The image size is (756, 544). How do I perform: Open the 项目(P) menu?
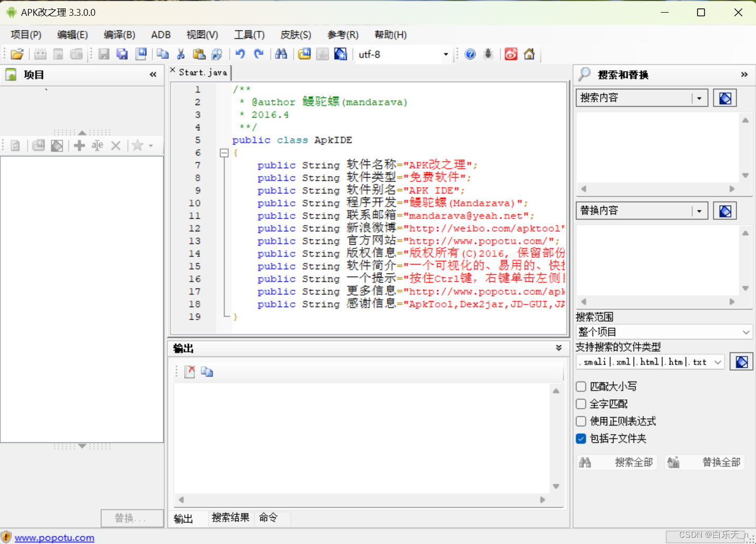(x=26, y=35)
